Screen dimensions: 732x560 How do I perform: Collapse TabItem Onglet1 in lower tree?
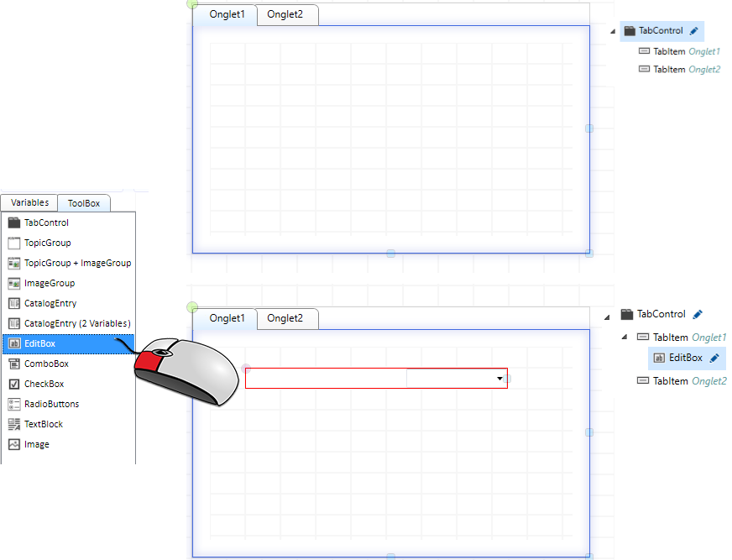point(625,337)
